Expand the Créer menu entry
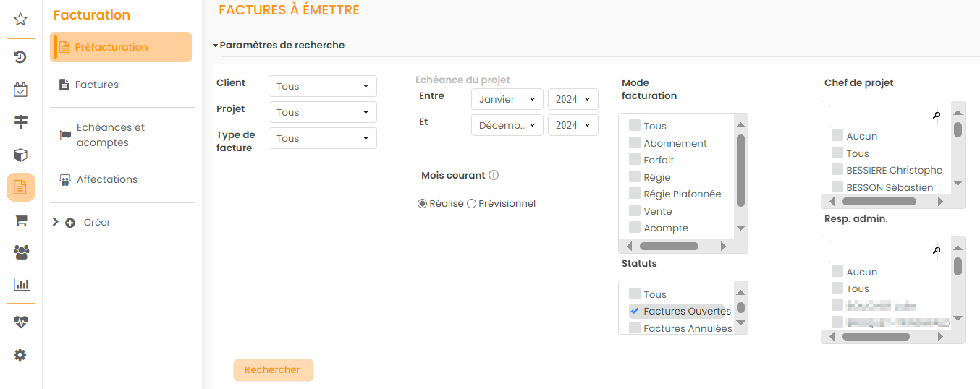This screenshot has width=980, height=389. (56, 223)
